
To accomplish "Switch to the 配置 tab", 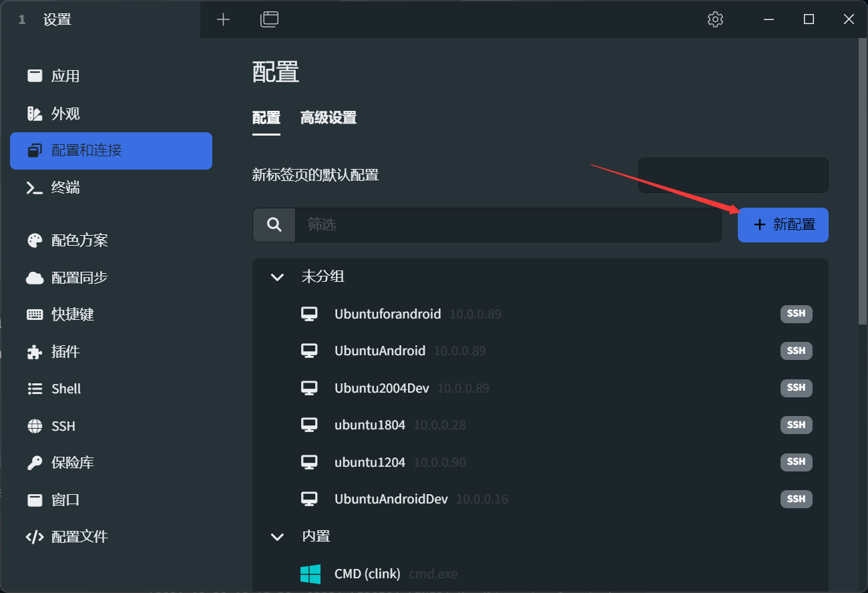I will pyautogui.click(x=266, y=118).
